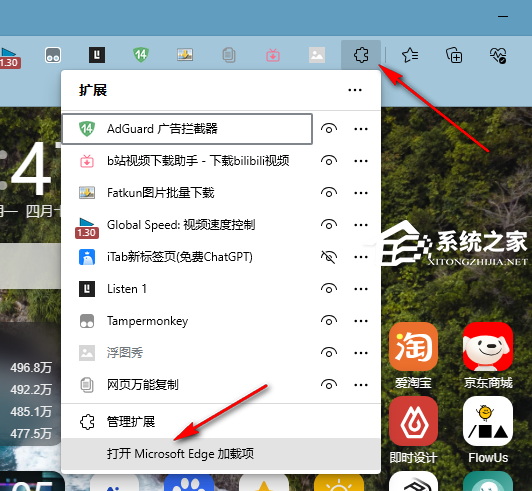The width and height of the screenshot is (532, 491).
Task: Open more actions for Global Speed extension
Action: click(x=361, y=225)
